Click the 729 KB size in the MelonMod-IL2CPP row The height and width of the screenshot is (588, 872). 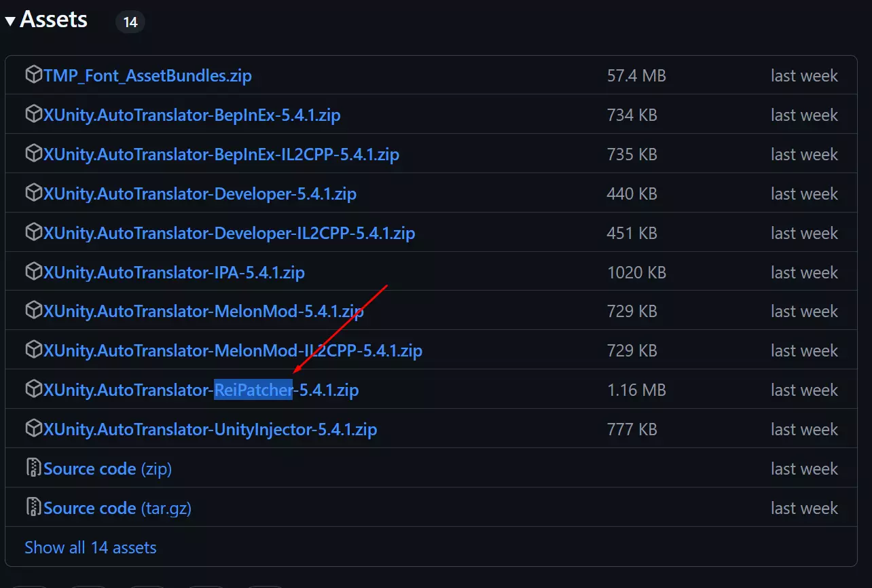(632, 350)
